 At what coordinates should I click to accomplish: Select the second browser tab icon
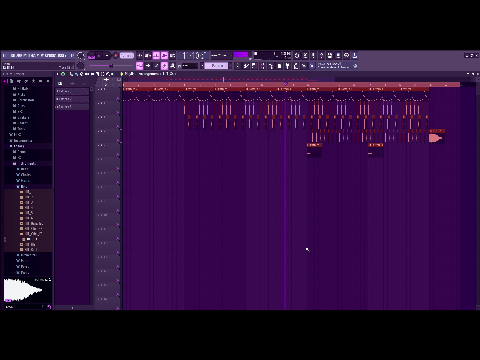point(12,81)
